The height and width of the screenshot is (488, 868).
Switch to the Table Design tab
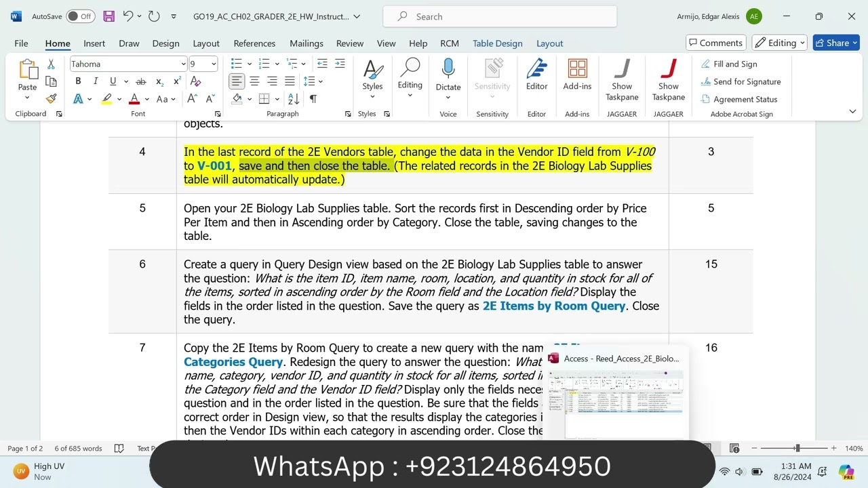click(497, 43)
